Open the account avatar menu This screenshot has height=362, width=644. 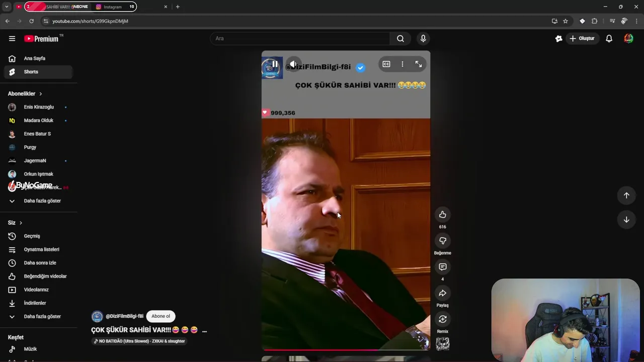[x=628, y=39]
